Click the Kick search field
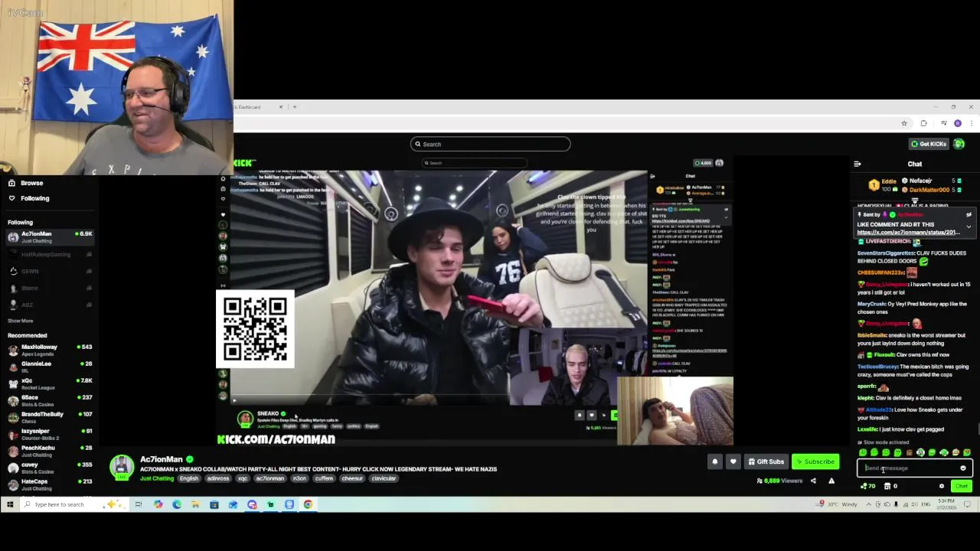The image size is (980, 551). coord(490,144)
